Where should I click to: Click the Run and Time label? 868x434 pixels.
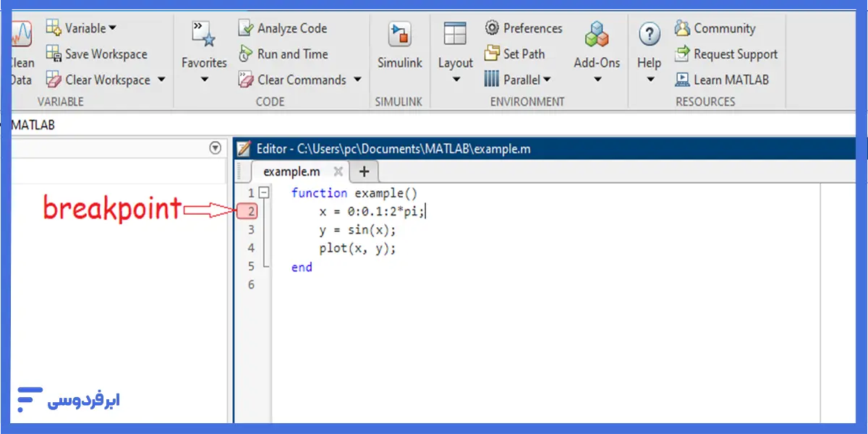click(292, 54)
